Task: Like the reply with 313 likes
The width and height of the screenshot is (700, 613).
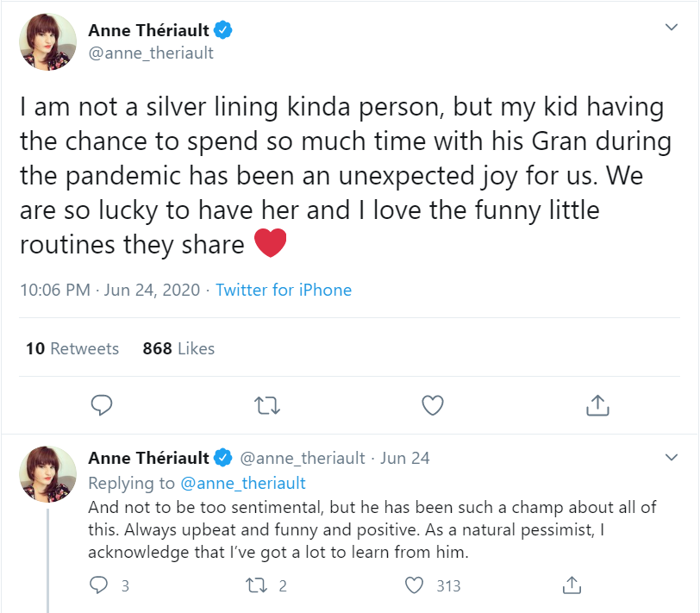Action: click(416, 586)
